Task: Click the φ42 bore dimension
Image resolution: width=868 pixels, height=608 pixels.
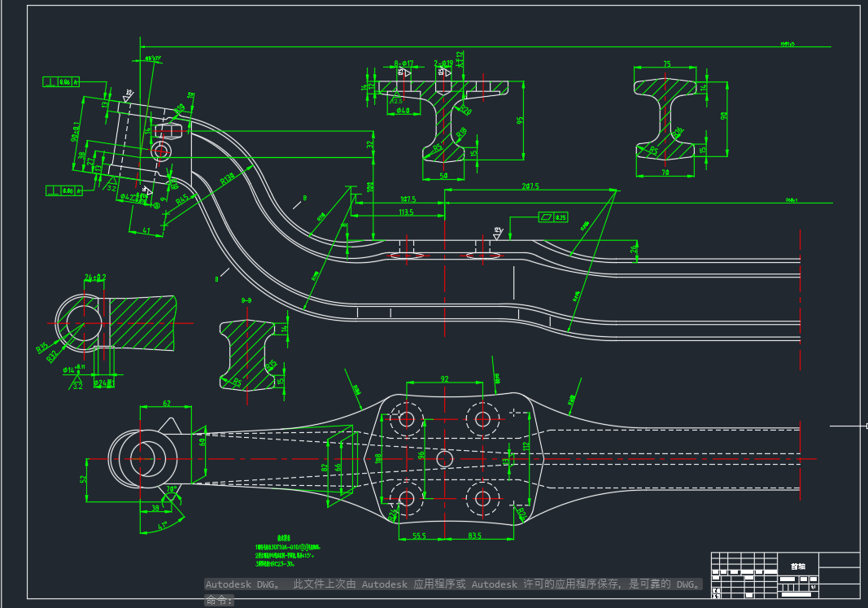Action: pos(134,197)
